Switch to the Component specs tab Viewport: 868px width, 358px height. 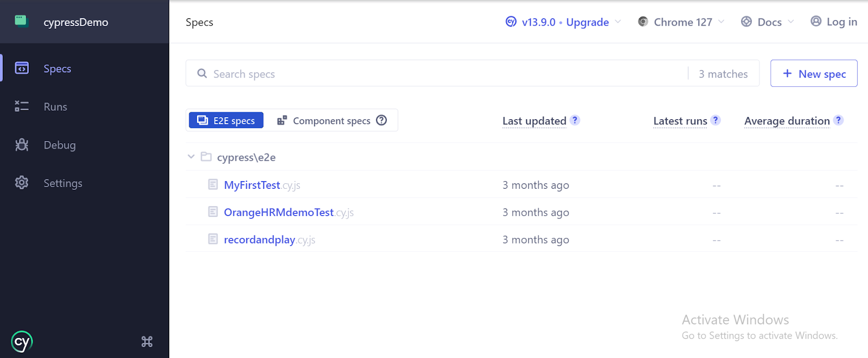click(331, 120)
